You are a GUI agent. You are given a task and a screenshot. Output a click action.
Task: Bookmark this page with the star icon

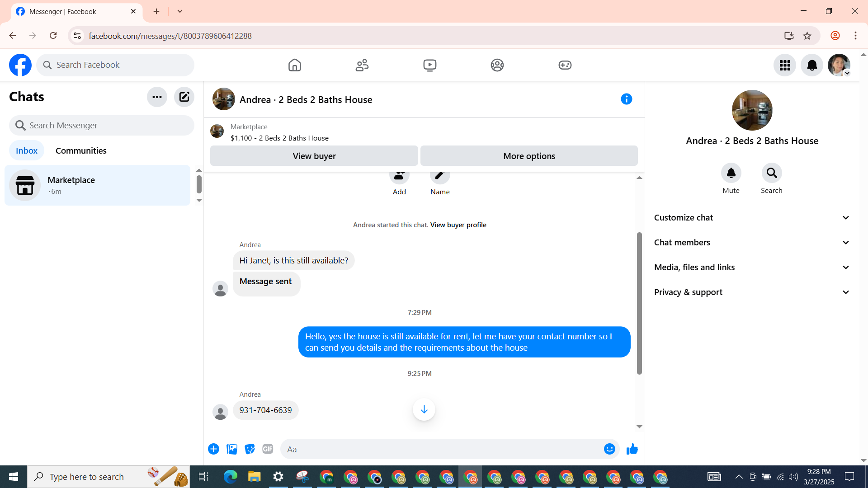pos(807,36)
